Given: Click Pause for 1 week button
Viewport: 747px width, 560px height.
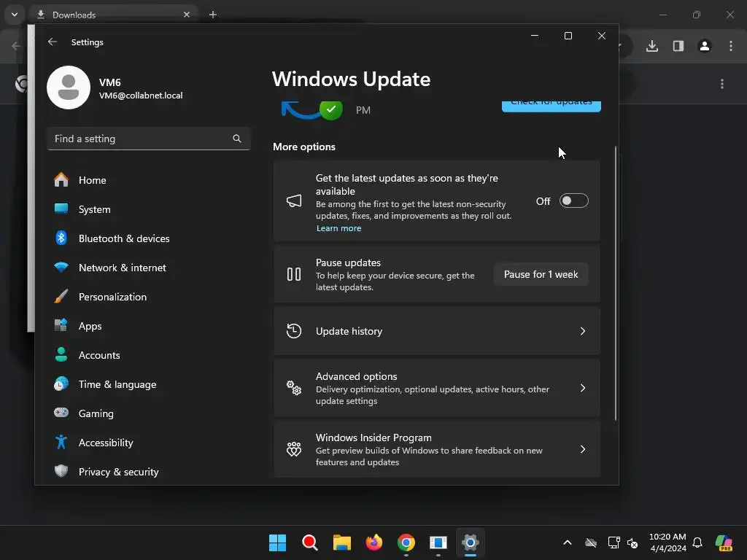Looking at the screenshot, I should pos(541,274).
